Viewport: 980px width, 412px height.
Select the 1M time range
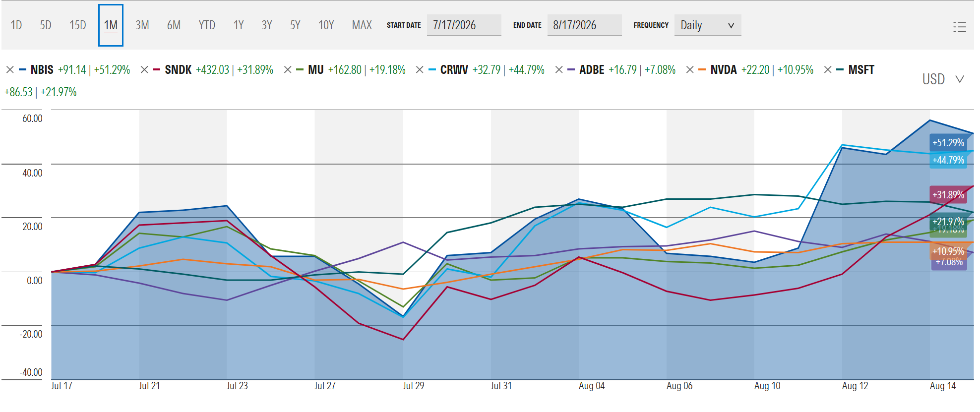pos(111,25)
